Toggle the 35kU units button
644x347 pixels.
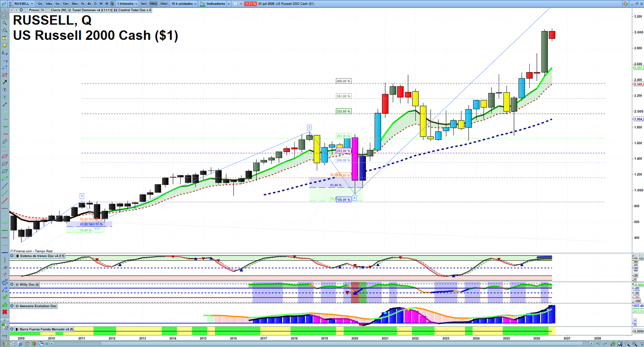pos(164,4)
